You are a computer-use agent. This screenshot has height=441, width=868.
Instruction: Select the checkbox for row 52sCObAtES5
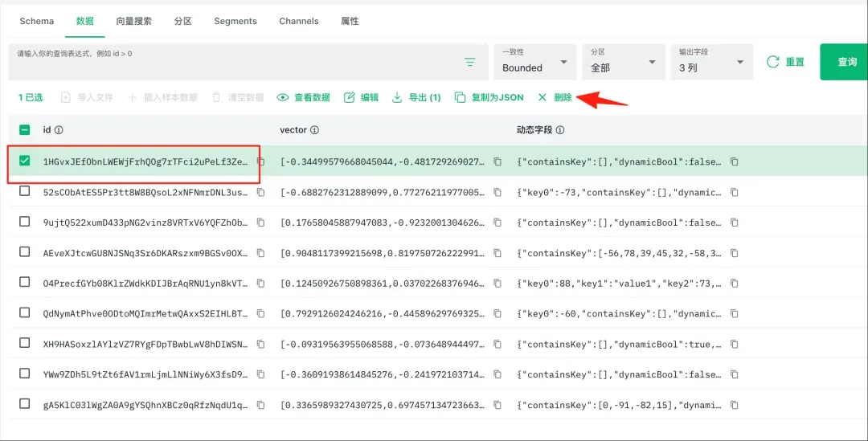tap(25, 191)
